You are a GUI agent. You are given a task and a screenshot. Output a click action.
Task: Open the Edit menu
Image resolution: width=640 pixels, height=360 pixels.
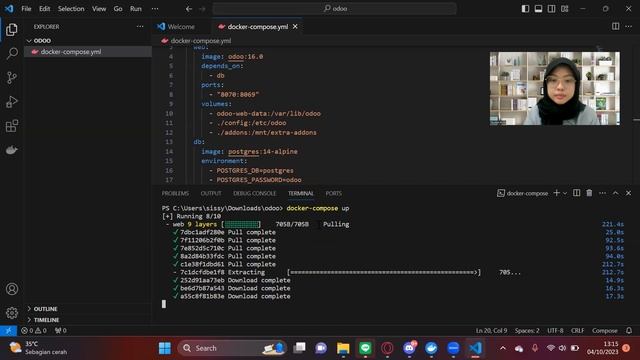point(44,9)
